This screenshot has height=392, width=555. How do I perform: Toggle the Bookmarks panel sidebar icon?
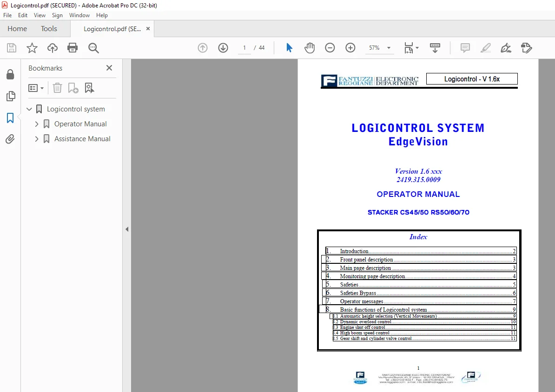[10, 118]
